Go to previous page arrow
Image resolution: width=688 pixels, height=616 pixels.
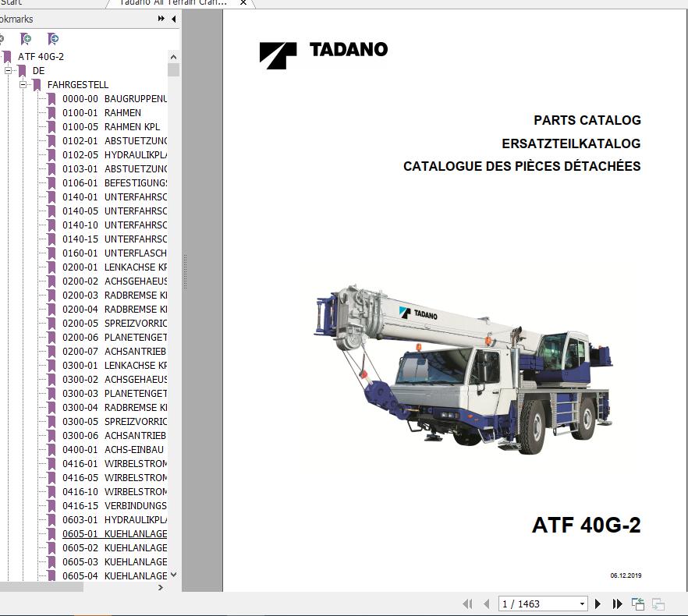point(486,604)
